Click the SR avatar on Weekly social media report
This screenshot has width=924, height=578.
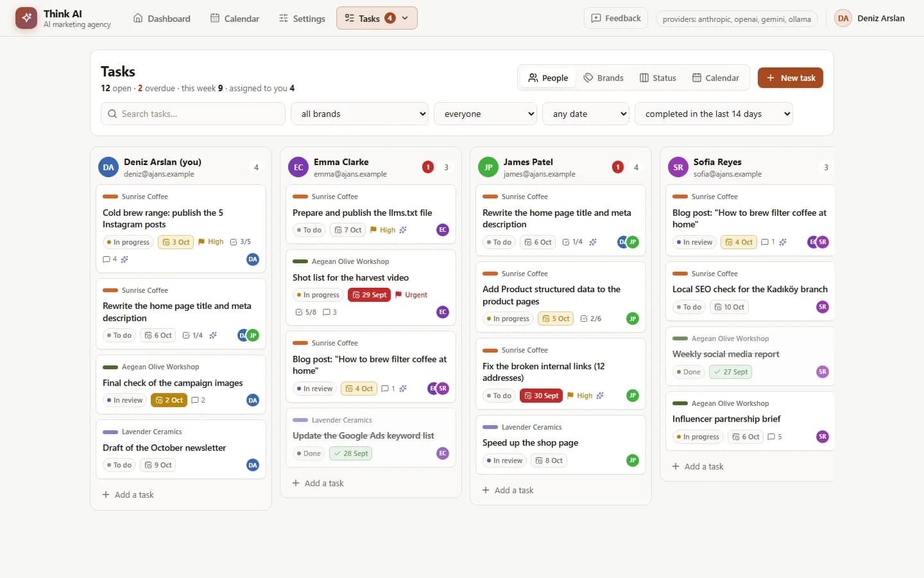pos(823,372)
